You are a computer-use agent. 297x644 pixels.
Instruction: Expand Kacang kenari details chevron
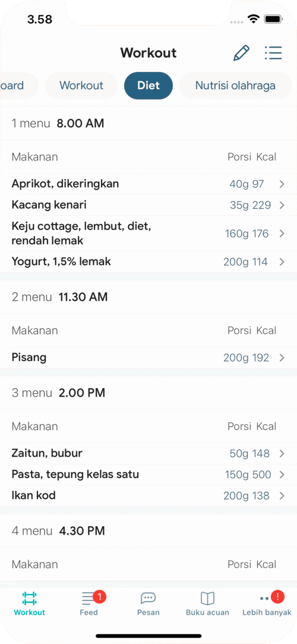[282, 205]
